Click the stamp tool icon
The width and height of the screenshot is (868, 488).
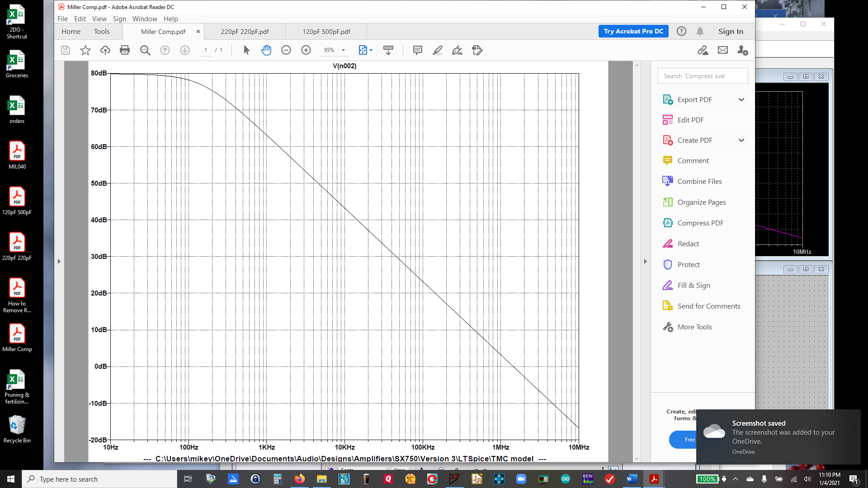477,50
